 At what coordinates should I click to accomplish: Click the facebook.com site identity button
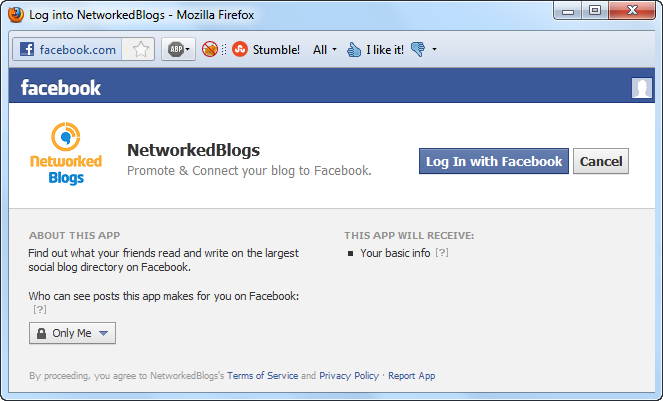(68, 49)
